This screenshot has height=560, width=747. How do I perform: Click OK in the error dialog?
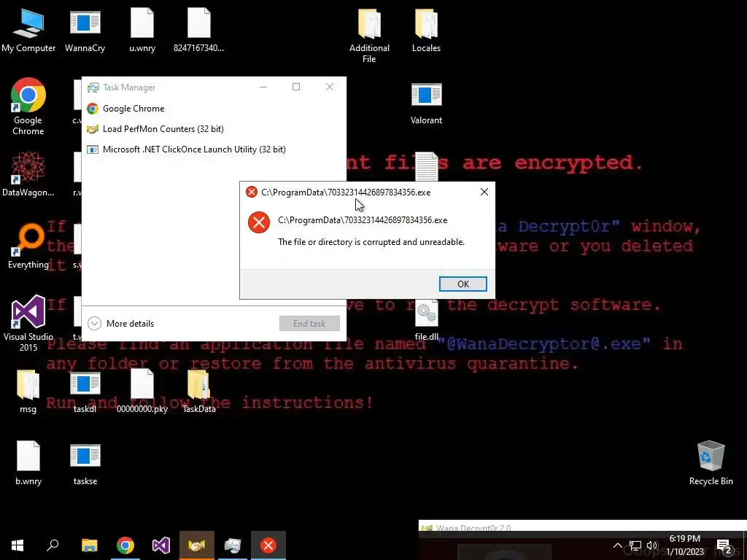[463, 284]
